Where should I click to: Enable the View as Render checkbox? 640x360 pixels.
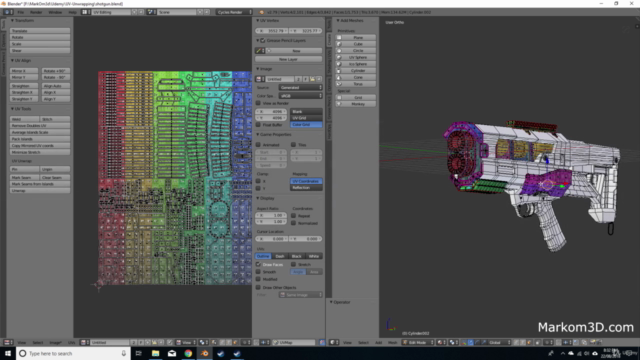258,103
